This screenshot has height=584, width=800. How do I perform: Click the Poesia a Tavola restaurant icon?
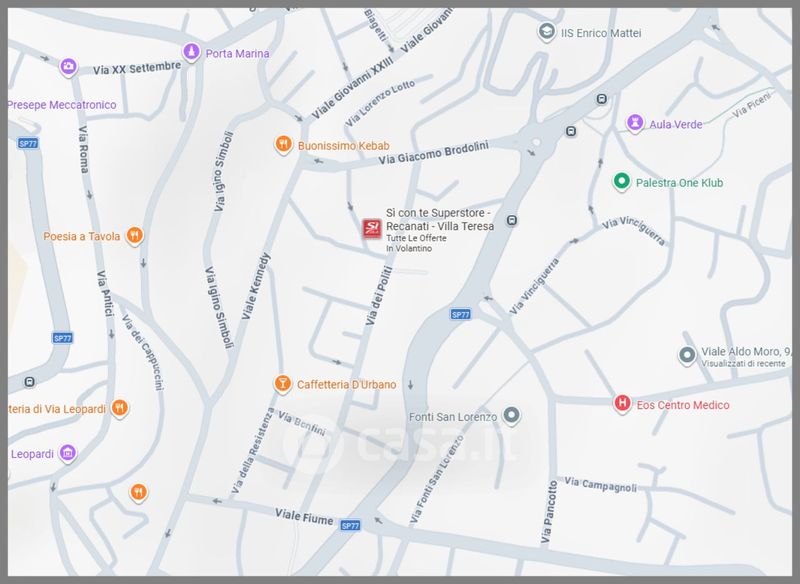point(135,237)
